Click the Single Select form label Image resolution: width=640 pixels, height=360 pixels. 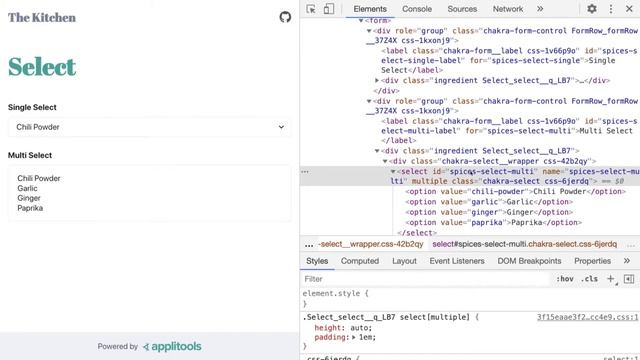(32, 107)
